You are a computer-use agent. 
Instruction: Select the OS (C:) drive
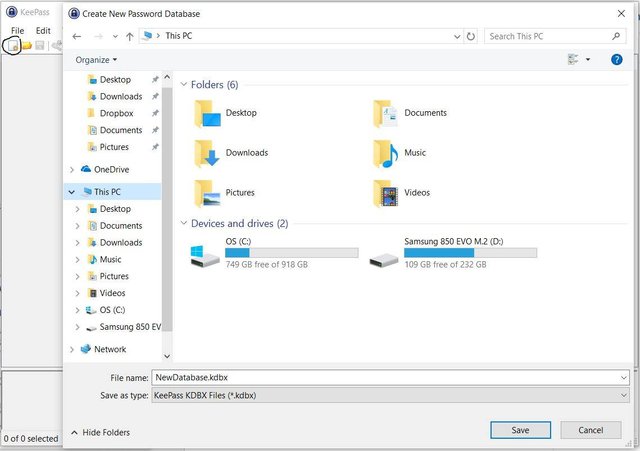[274, 253]
